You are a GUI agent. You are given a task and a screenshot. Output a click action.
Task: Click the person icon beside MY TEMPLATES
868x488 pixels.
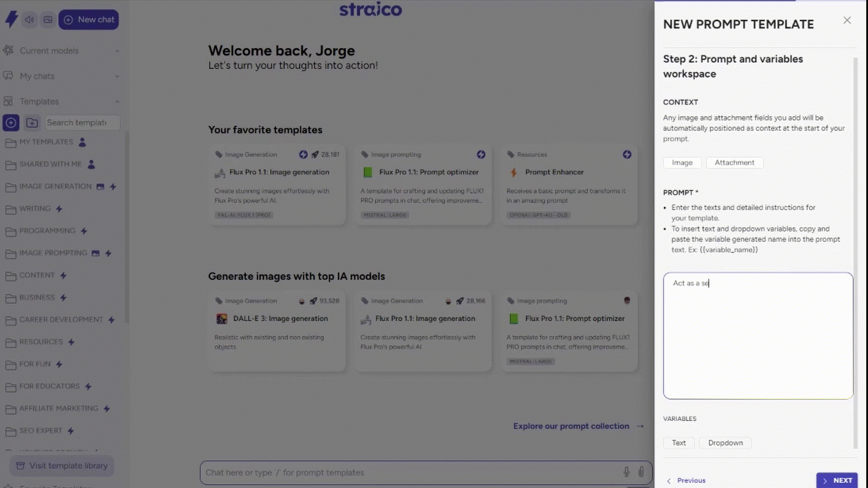[82, 142]
